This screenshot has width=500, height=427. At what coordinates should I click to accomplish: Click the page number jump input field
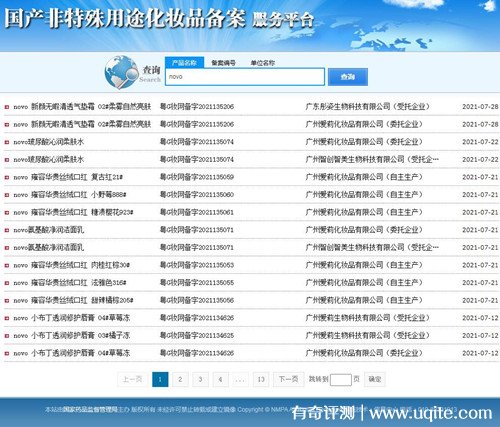click(x=341, y=380)
